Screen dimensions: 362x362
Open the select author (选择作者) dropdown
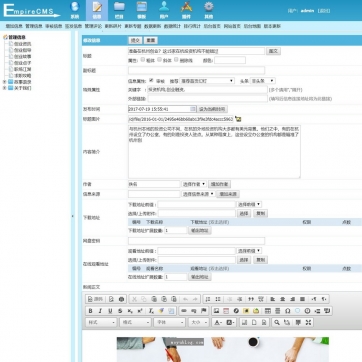194,184
